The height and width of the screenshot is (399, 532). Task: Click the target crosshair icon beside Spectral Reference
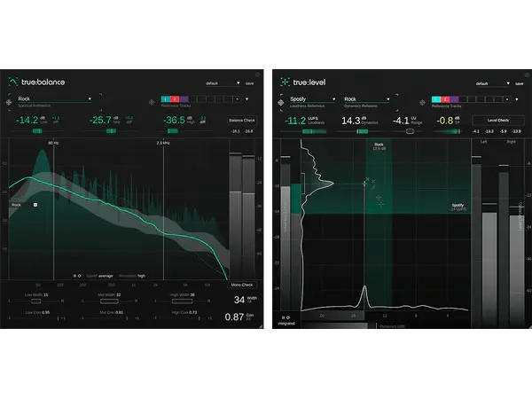pyautogui.click(x=9, y=102)
